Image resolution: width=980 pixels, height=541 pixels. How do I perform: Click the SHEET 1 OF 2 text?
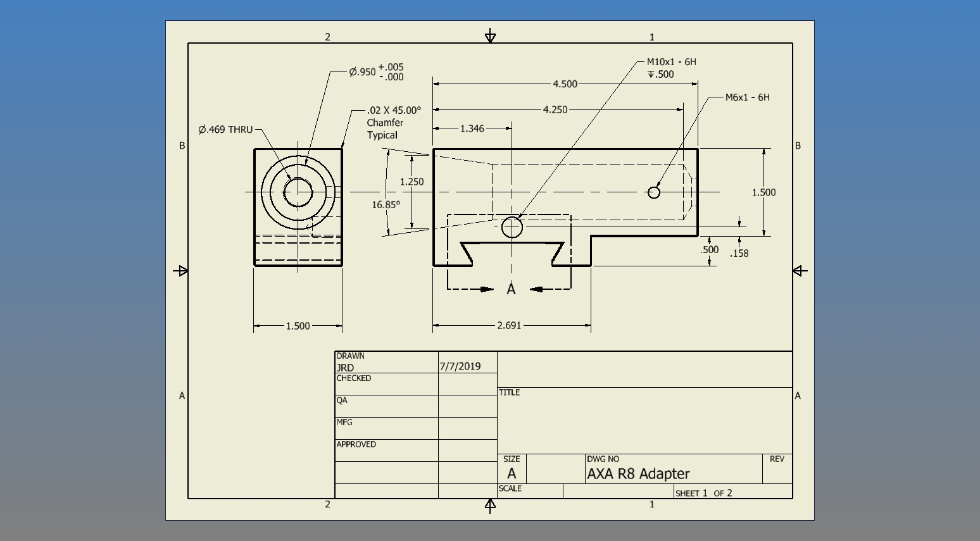click(x=704, y=494)
